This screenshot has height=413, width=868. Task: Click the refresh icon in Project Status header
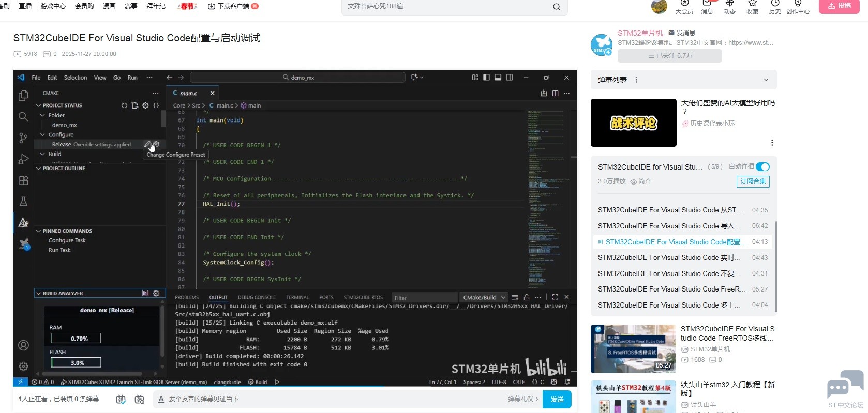pyautogui.click(x=124, y=105)
